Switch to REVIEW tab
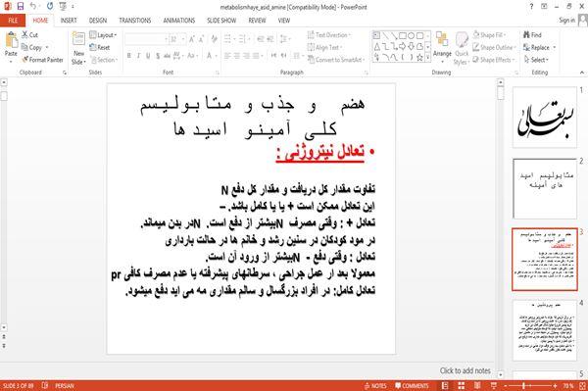The height and width of the screenshot is (391, 588). click(257, 21)
